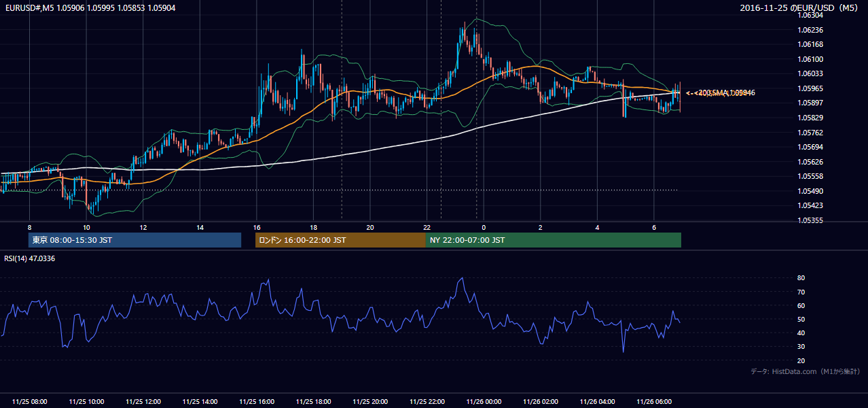Image resolution: width=868 pixels, height=408 pixels.
Task: Click the 11/25 10:00 bottom time label
Action: (x=86, y=402)
